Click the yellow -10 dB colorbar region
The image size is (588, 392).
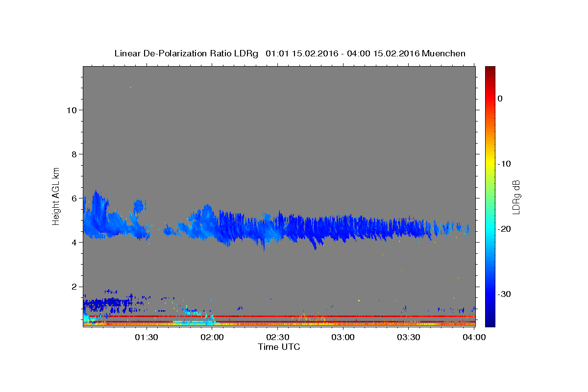490,164
